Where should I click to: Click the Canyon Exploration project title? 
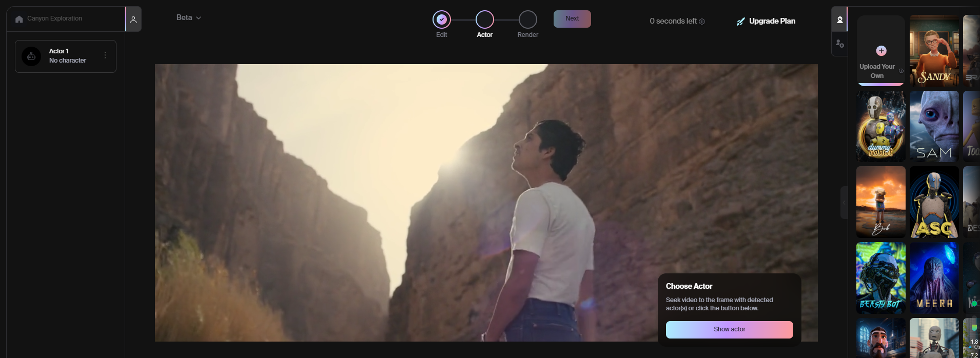point(54,18)
